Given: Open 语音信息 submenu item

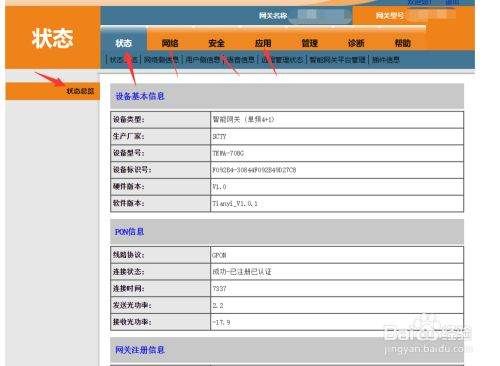Looking at the screenshot, I should (x=241, y=60).
